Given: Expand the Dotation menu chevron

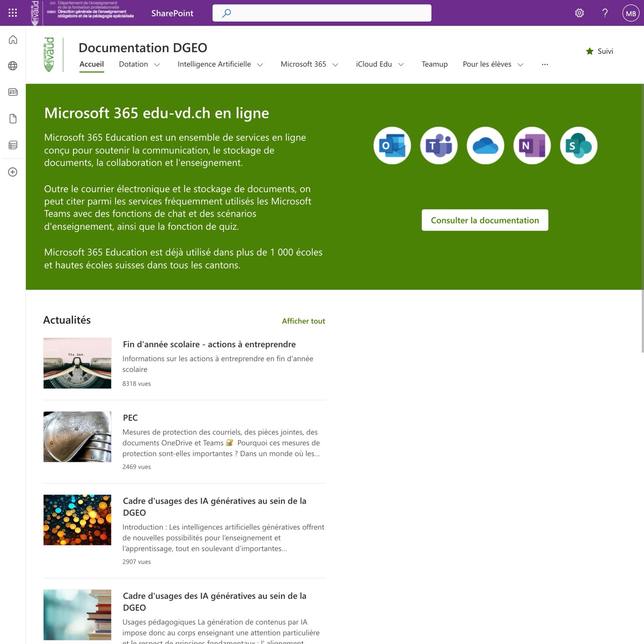Looking at the screenshot, I should [157, 65].
